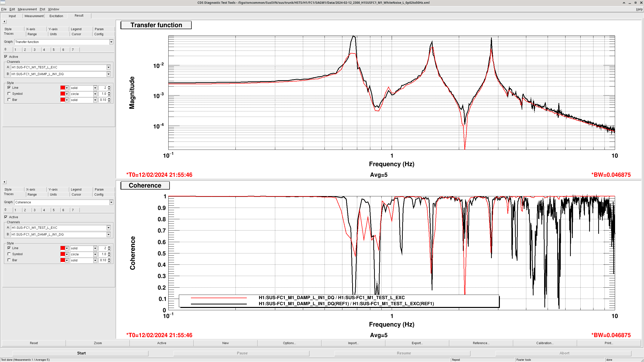Decrease symbol size with the down stepper arrow in the upper panel
Viewport: 644px width, 362px height.
[x=109, y=95]
